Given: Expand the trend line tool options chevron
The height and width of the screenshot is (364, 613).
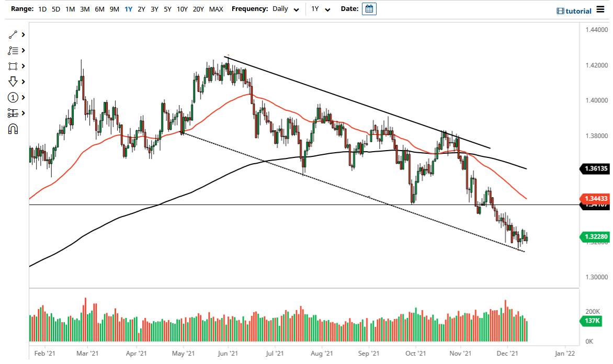Looking at the screenshot, I should [x=22, y=35].
